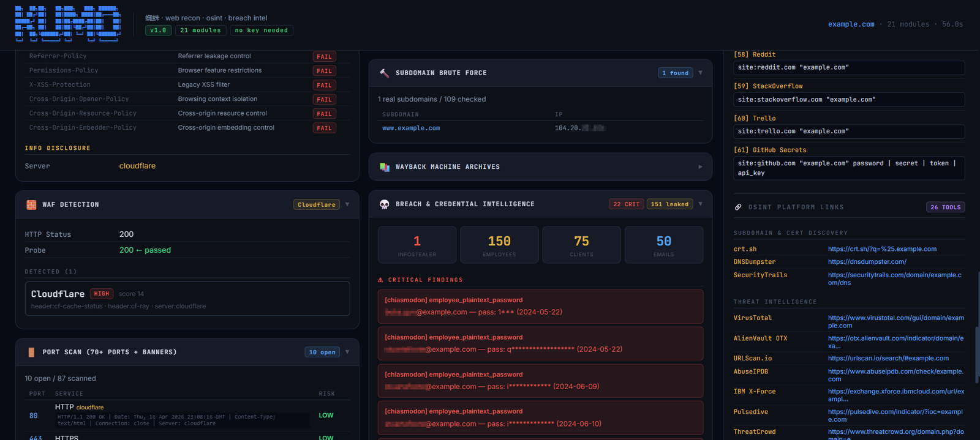Click the [61] GitHub Secrets dork label

[770, 150]
